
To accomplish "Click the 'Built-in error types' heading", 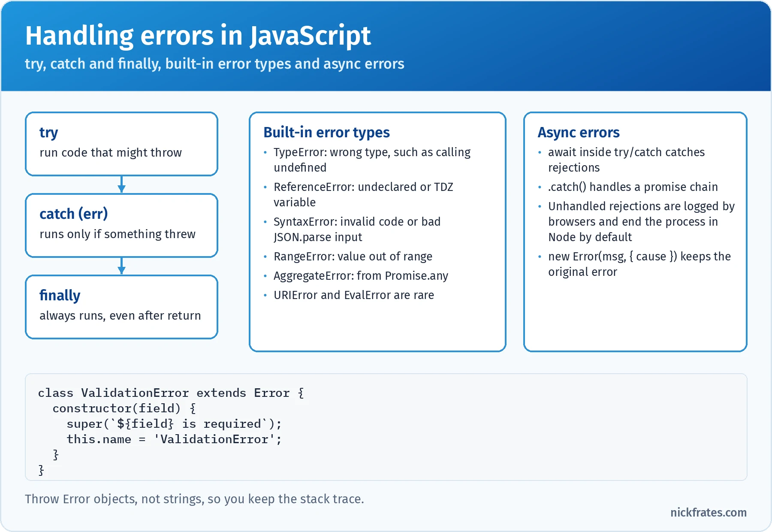I will pyautogui.click(x=326, y=133).
